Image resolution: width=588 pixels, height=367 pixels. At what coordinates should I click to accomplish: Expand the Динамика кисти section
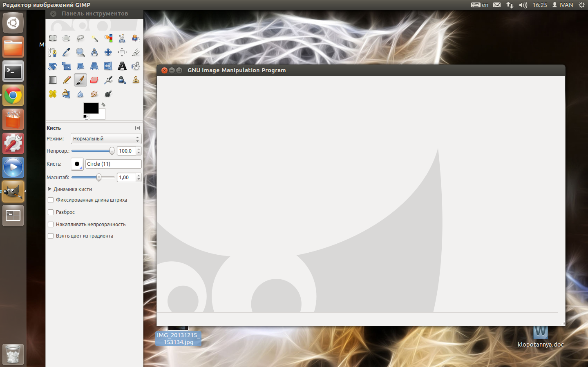(x=49, y=189)
